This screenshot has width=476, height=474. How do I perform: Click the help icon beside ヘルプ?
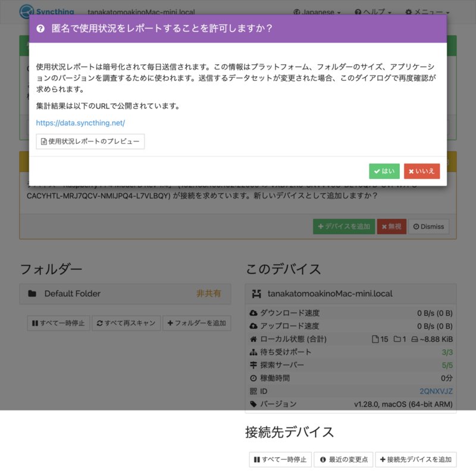(358, 12)
